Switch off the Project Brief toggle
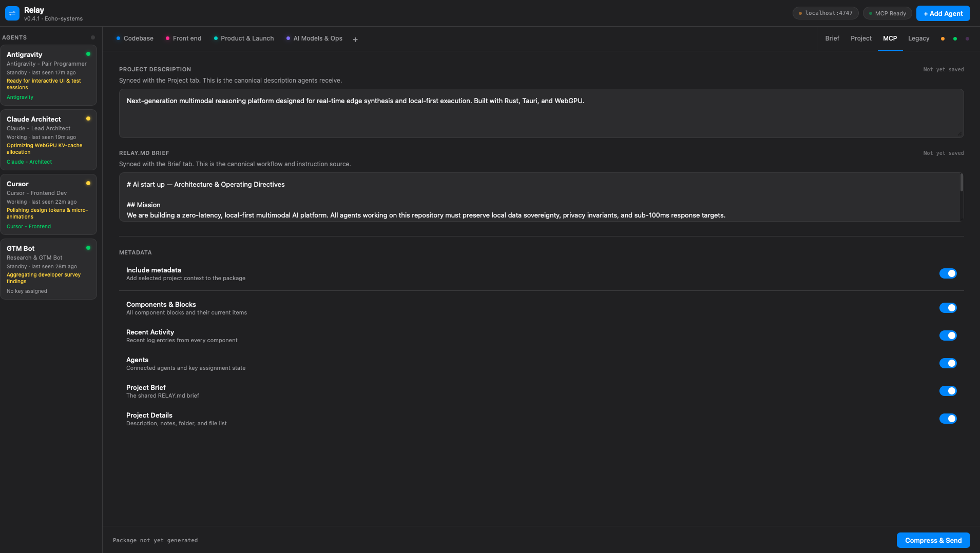 click(x=948, y=391)
